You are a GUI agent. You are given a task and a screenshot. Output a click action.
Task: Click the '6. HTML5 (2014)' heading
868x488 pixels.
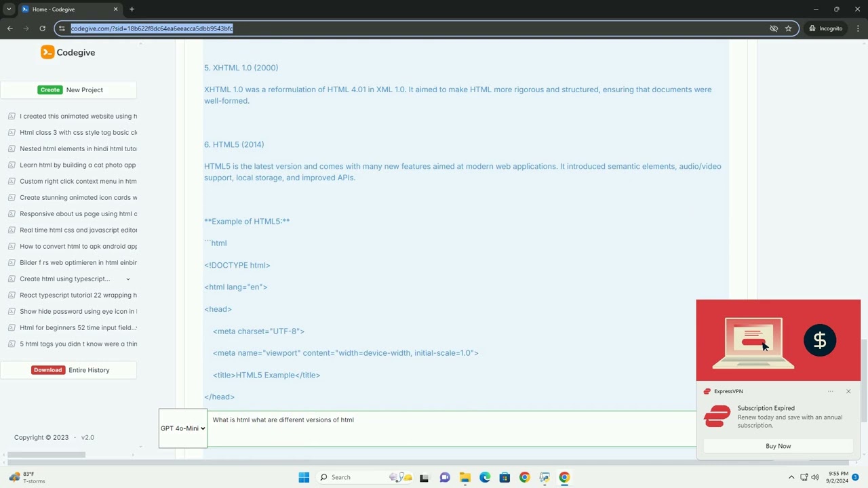[234, 144]
